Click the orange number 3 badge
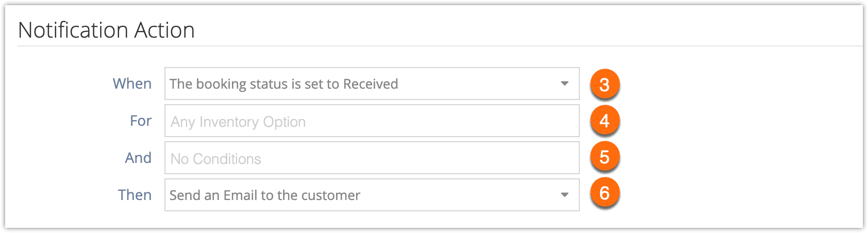The width and height of the screenshot is (868, 233). (605, 84)
